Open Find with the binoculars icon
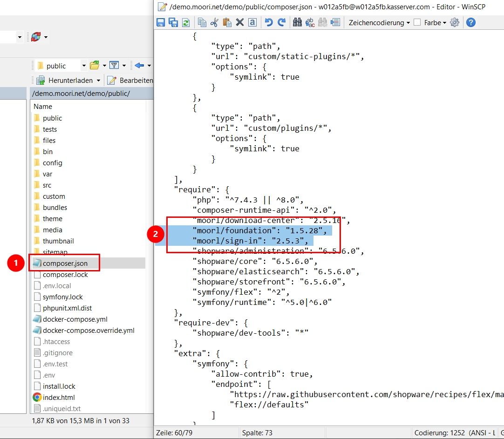Image resolution: width=504 pixels, height=439 pixels. pos(297,22)
